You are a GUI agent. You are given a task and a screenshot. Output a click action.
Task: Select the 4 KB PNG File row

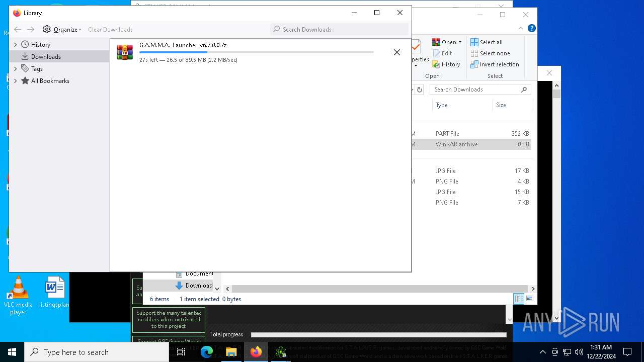tap(471, 182)
